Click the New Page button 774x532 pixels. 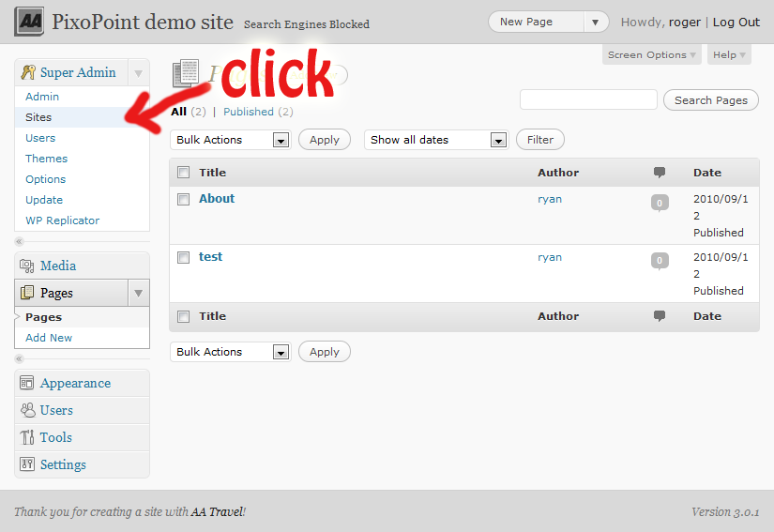(536, 23)
